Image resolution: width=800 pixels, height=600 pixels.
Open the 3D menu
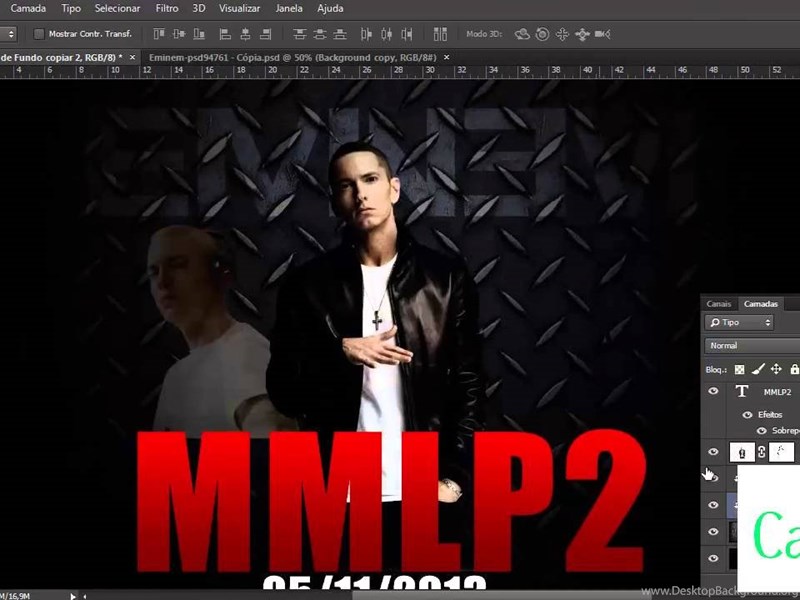coord(199,9)
